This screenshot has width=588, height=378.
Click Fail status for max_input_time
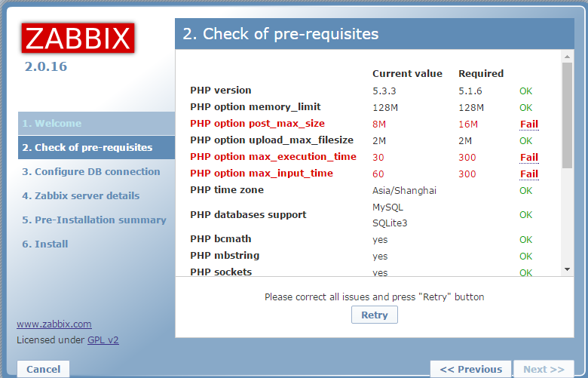tap(528, 174)
